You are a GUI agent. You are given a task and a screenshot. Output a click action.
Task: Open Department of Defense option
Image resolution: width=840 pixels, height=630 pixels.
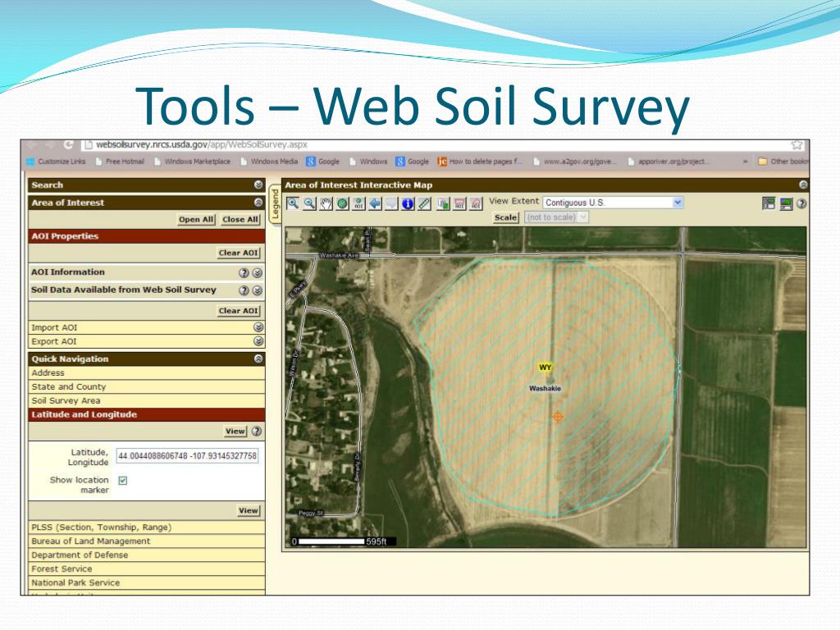pyautogui.click(x=147, y=555)
